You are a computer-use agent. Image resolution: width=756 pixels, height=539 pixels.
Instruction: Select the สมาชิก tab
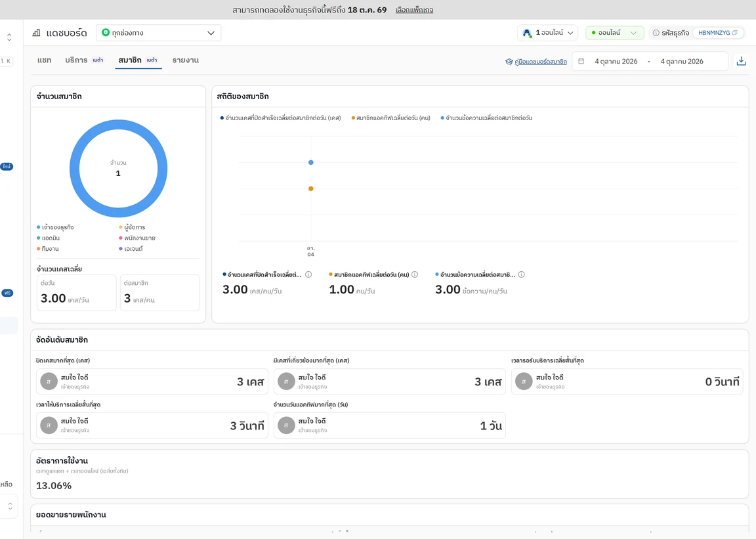(x=138, y=60)
